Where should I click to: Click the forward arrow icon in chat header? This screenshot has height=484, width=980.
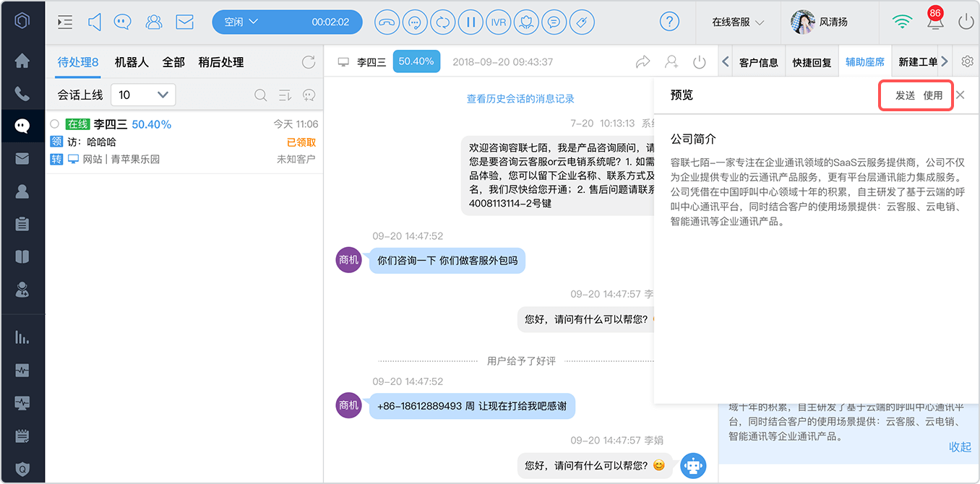642,62
